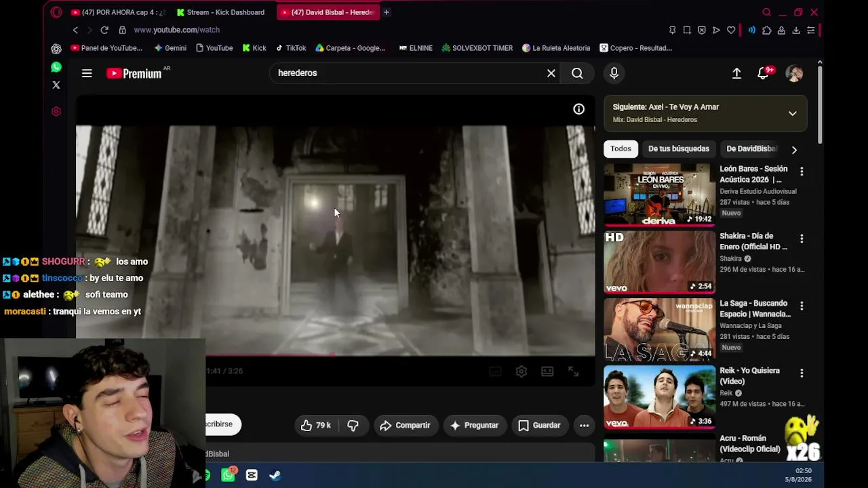
Task: Open the create/upload video button
Action: (736, 73)
